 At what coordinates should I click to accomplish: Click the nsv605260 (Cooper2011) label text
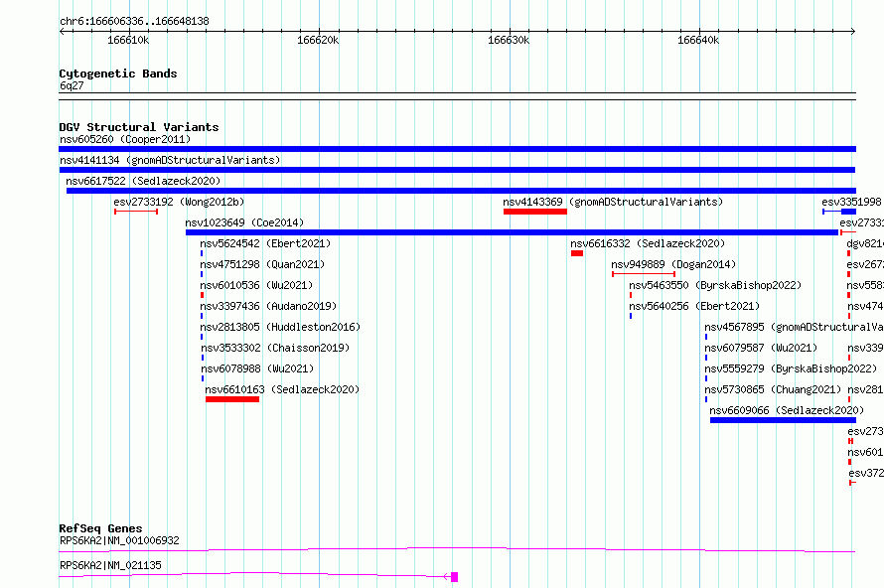pyautogui.click(x=125, y=139)
